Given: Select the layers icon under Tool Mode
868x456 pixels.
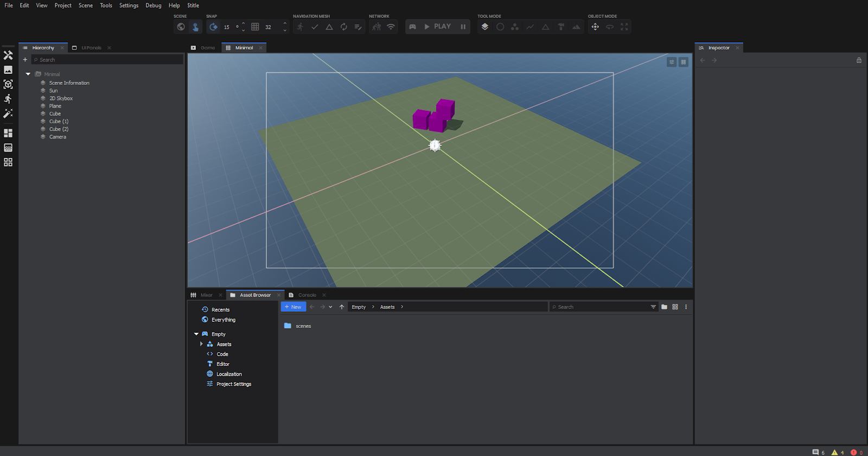Looking at the screenshot, I should tap(485, 27).
